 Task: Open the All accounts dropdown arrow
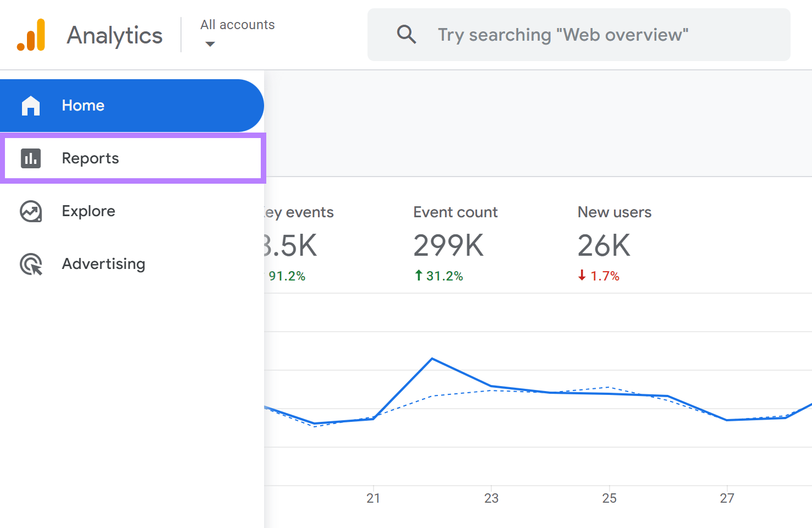[210, 43]
